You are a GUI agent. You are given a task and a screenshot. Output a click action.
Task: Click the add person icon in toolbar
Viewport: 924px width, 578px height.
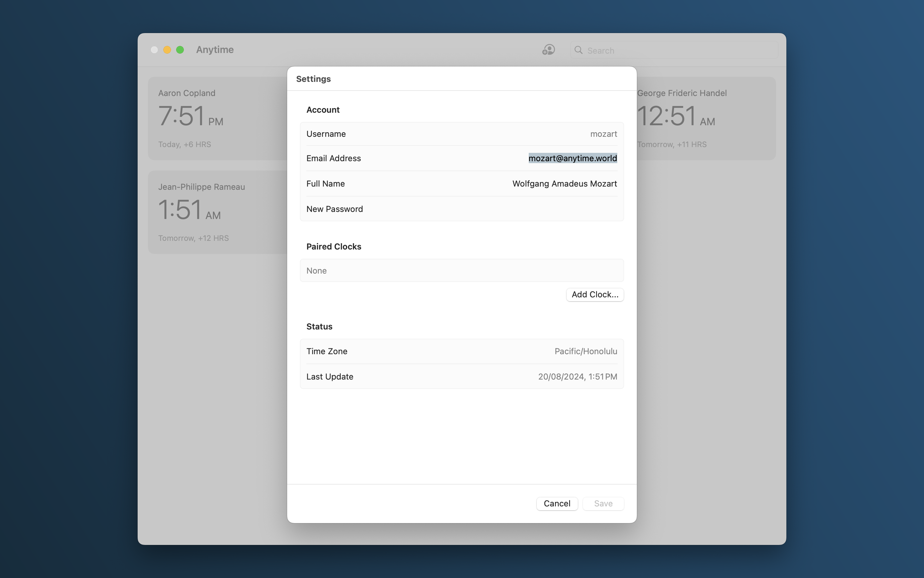point(548,50)
